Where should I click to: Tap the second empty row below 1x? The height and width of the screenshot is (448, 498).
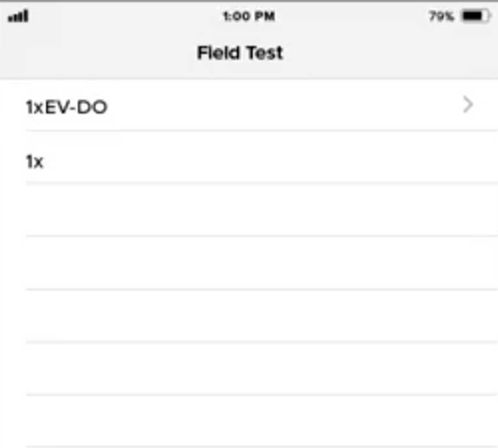tap(249, 263)
